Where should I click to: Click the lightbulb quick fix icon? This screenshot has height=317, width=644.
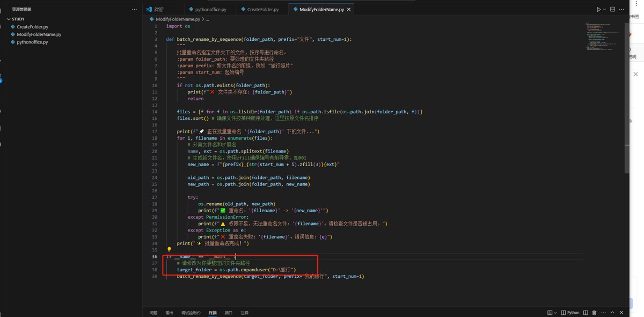click(169, 250)
